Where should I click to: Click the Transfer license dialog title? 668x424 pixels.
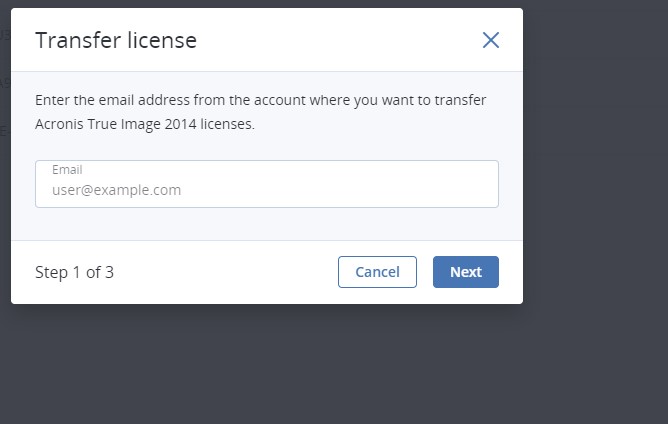point(116,40)
